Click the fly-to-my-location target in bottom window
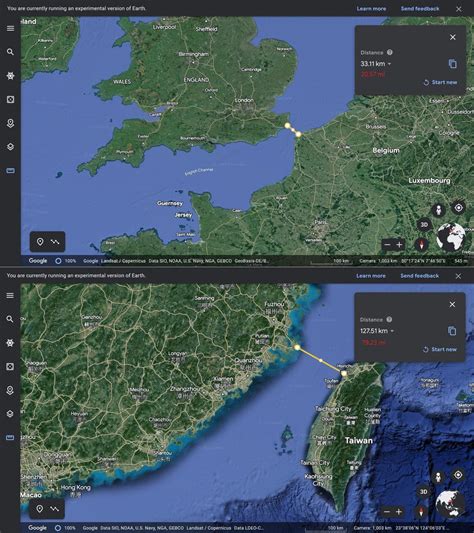This screenshot has width=474, height=533. 458,475
